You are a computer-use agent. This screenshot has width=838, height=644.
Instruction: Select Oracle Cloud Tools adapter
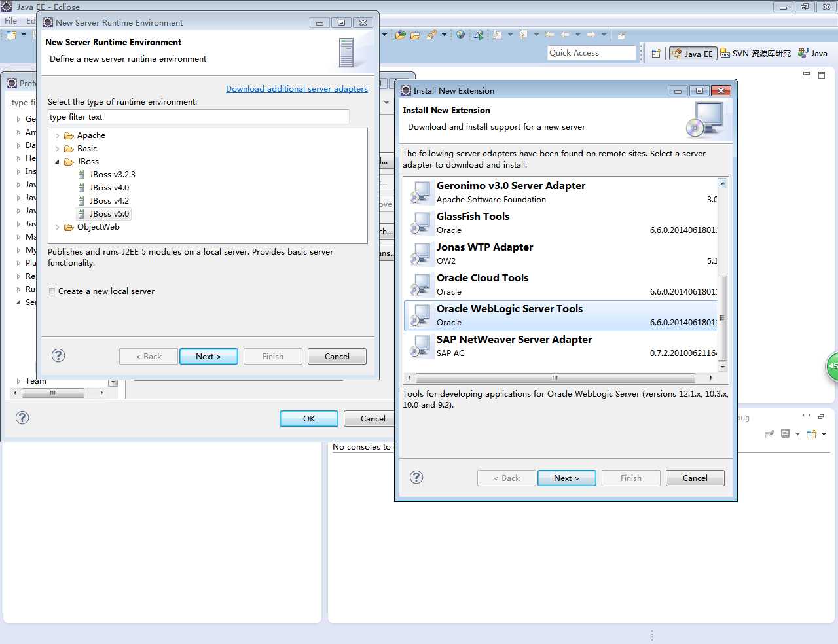561,285
